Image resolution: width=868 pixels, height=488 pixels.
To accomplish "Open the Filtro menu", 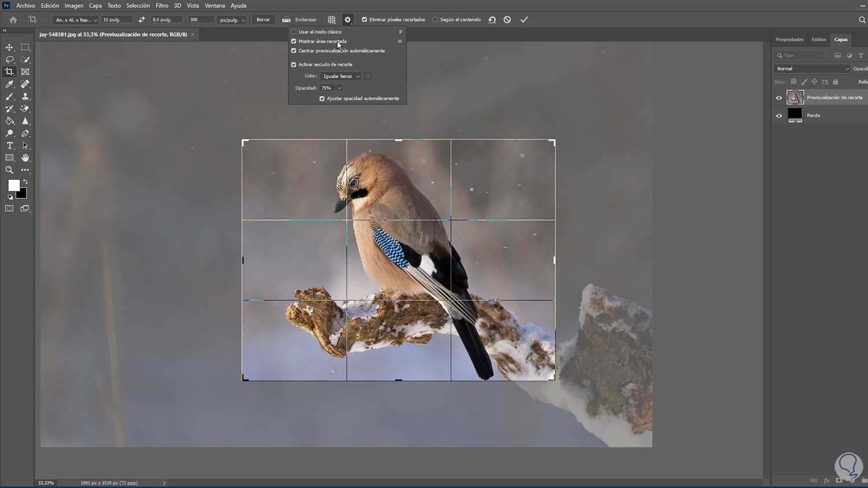I will 162,6.
